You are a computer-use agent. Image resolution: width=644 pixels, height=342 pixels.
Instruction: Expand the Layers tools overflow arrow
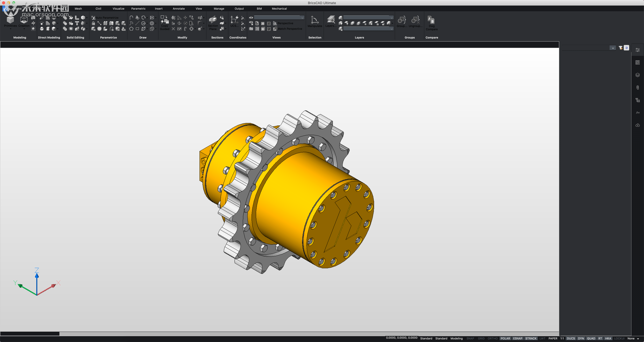(393, 23)
